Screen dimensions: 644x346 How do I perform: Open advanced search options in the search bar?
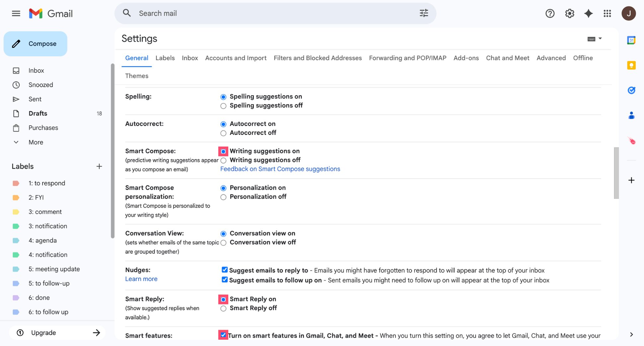(424, 13)
